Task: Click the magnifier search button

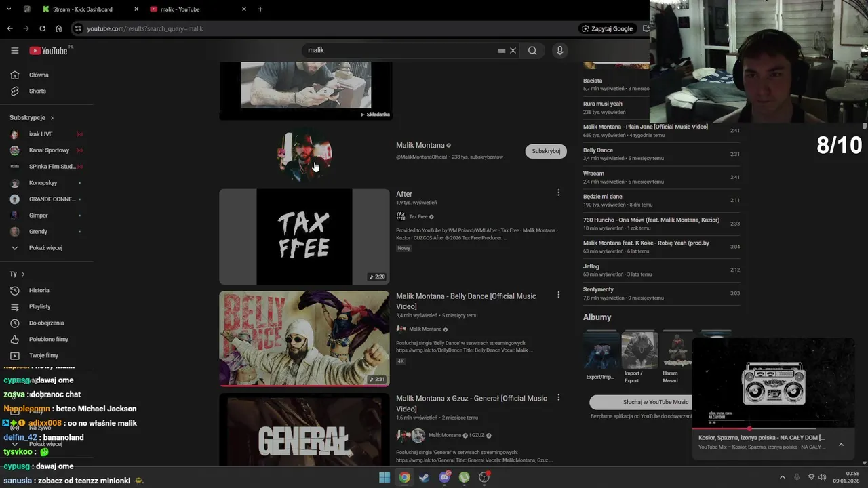Action: (532, 50)
